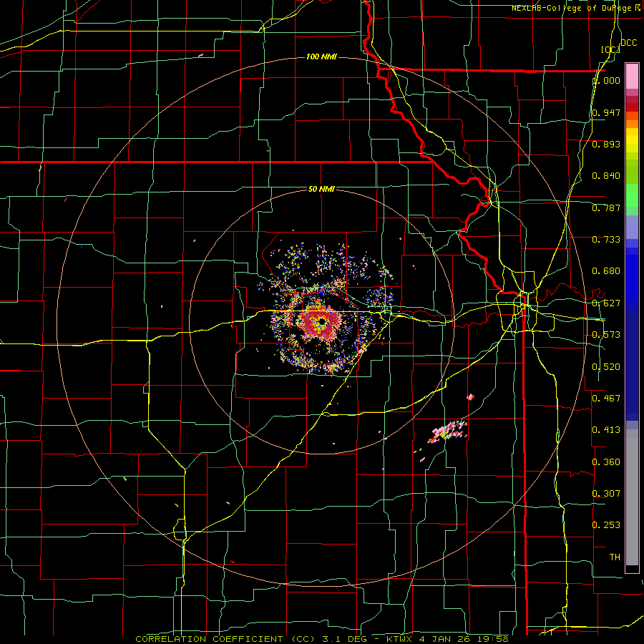Click the 19:58 timestamp

494,639
